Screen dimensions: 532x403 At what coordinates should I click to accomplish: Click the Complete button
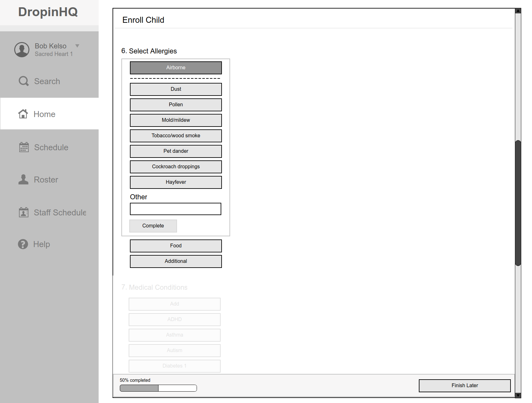point(153,226)
